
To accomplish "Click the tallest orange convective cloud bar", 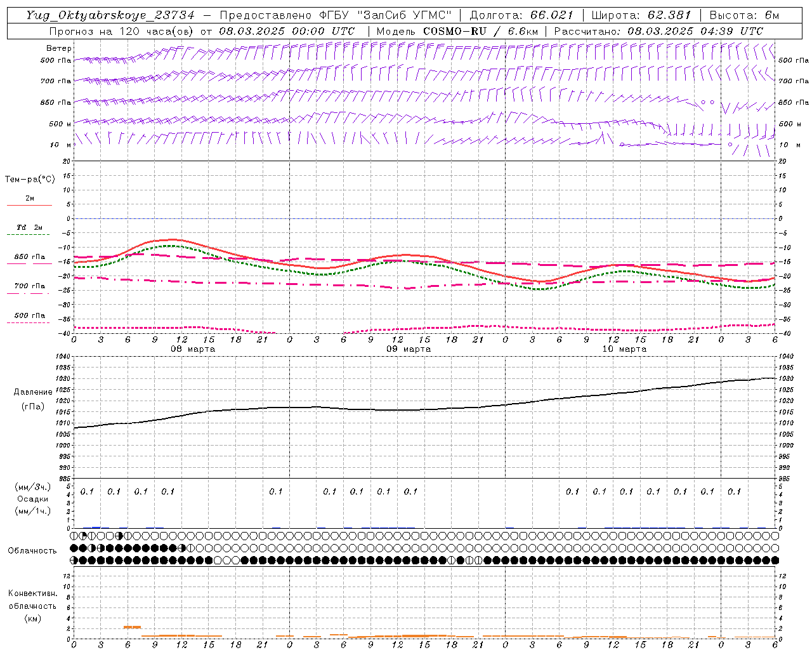I will tap(132, 627).
